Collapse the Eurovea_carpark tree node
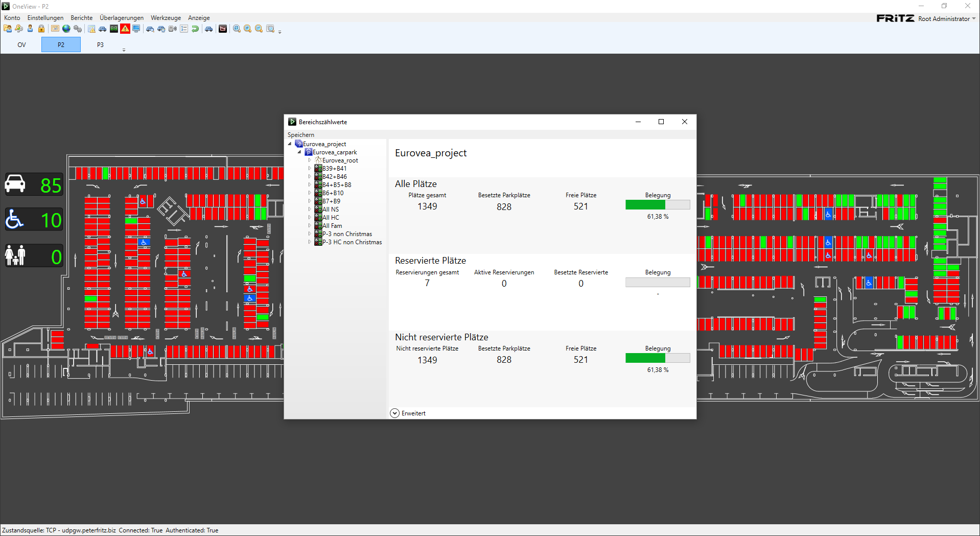This screenshot has height=536, width=980. [299, 152]
